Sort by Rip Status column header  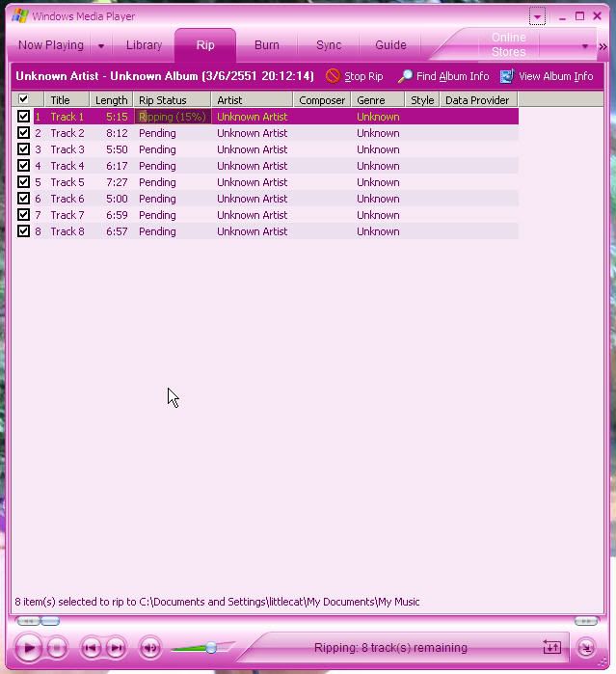point(172,99)
